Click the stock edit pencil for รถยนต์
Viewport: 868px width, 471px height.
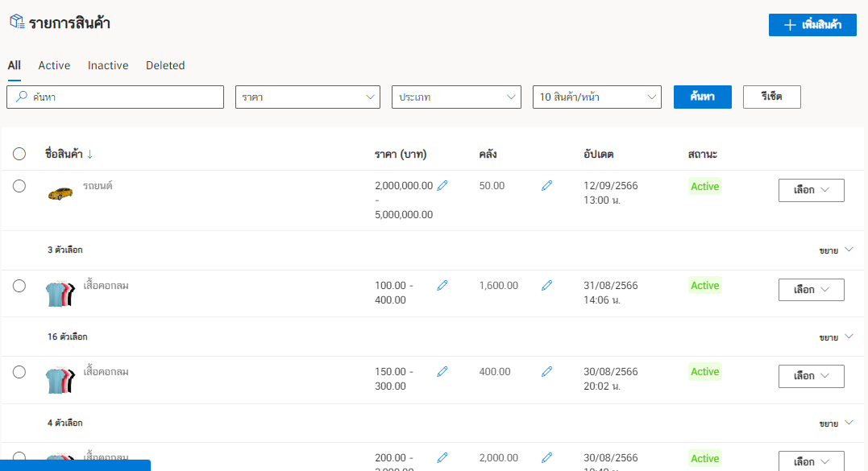(x=546, y=186)
